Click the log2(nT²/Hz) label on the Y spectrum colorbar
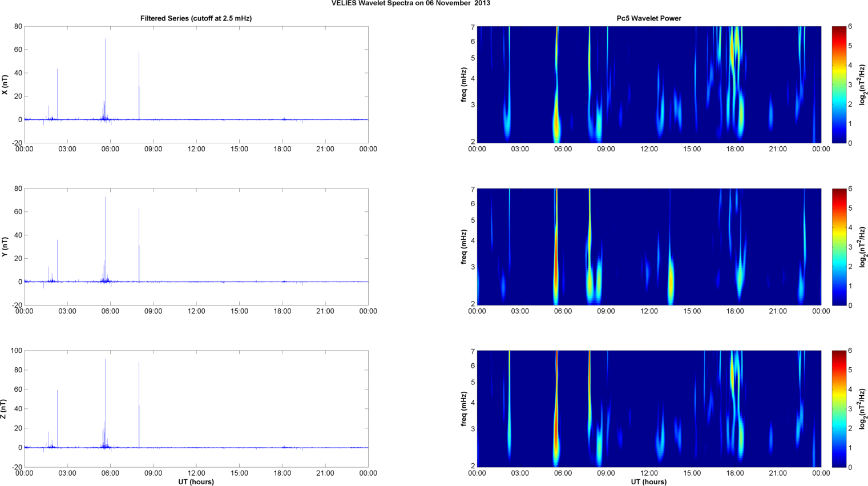 (x=863, y=247)
